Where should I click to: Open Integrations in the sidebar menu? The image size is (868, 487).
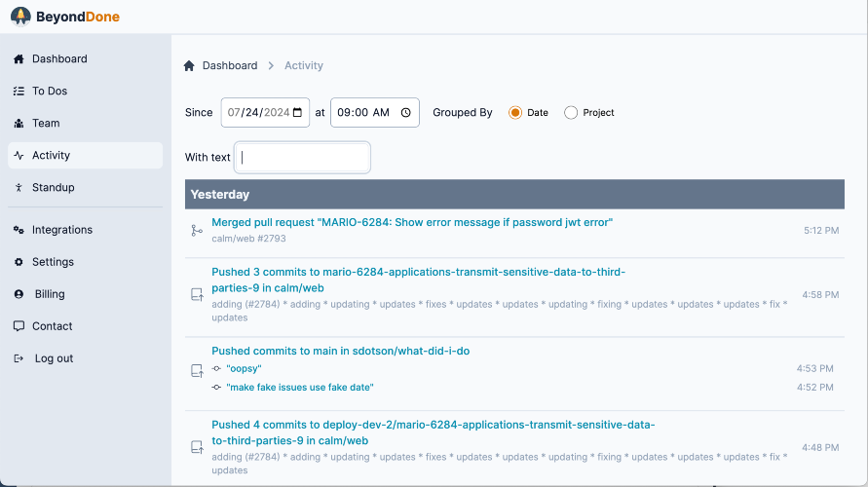(86, 230)
